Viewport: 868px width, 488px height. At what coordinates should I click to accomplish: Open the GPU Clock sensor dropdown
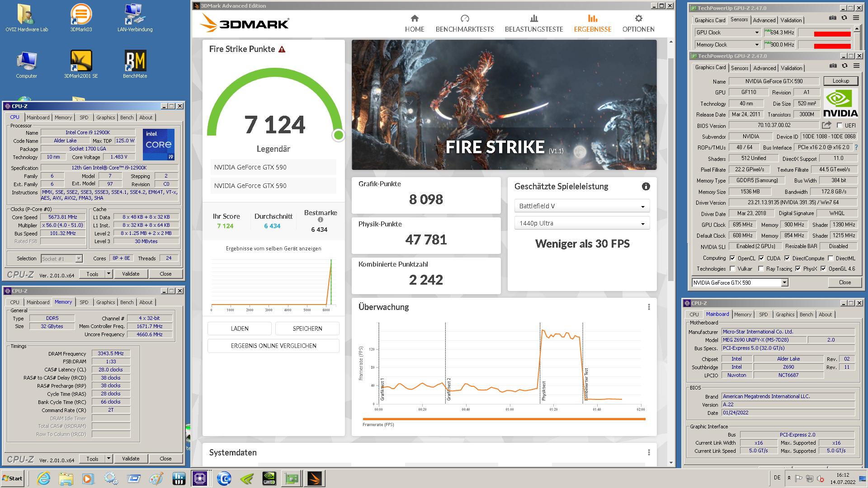point(727,33)
